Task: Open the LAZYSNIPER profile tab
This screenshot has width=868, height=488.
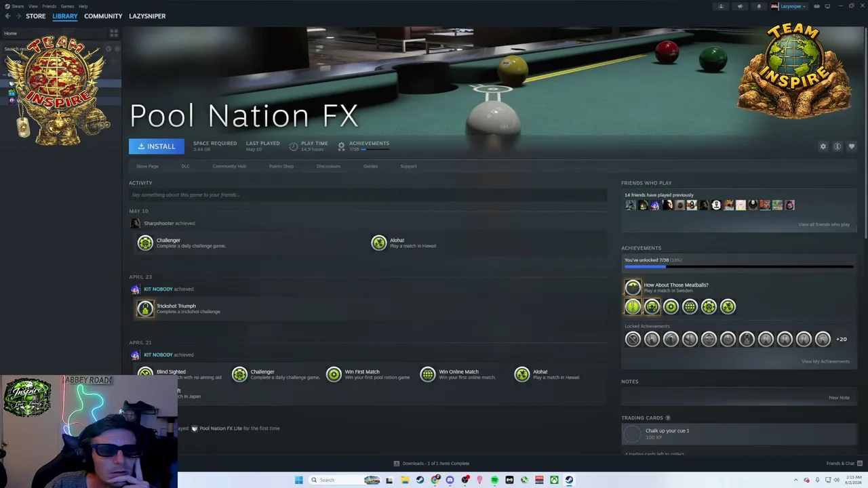Action: (147, 16)
